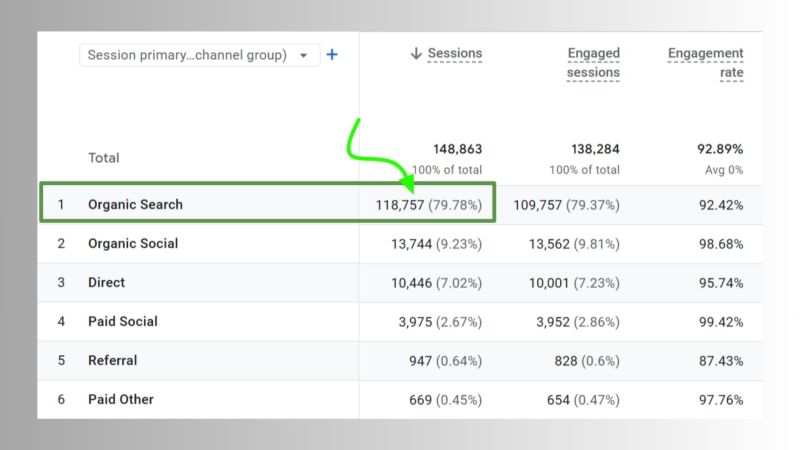Sort by the Engaged sessions column header
This screenshot has width=800, height=450.
coord(593,63)
